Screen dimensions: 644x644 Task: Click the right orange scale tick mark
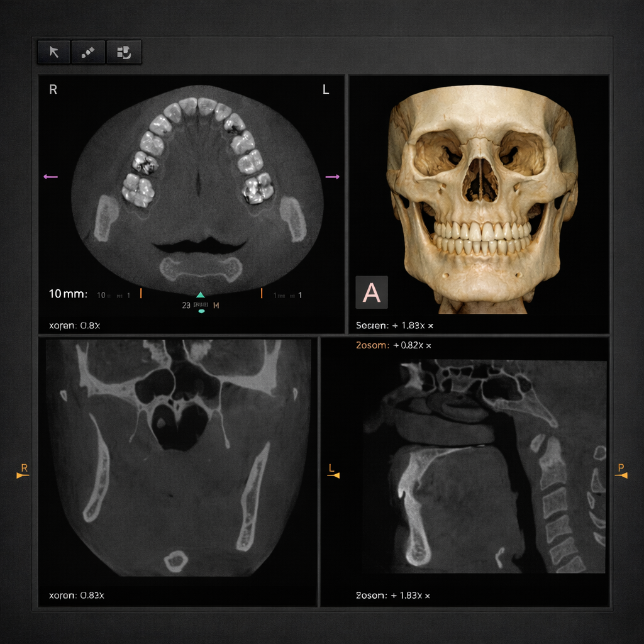(261, 293)
